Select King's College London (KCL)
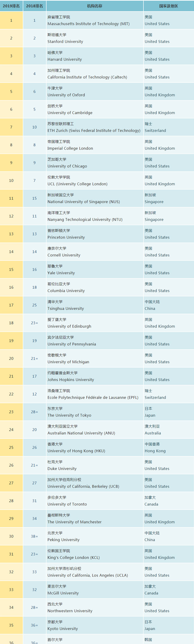The height and width of the screenshot is (644, 194). tap(74, 558)
